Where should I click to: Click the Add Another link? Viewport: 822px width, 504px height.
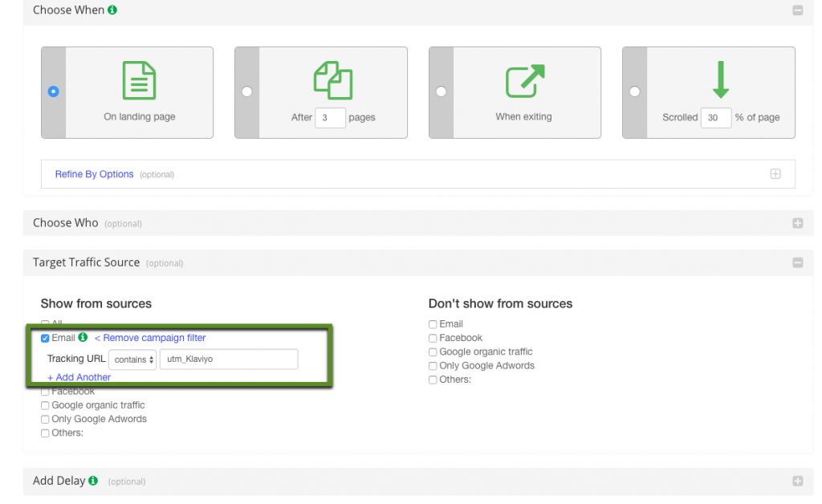[79, 376]
